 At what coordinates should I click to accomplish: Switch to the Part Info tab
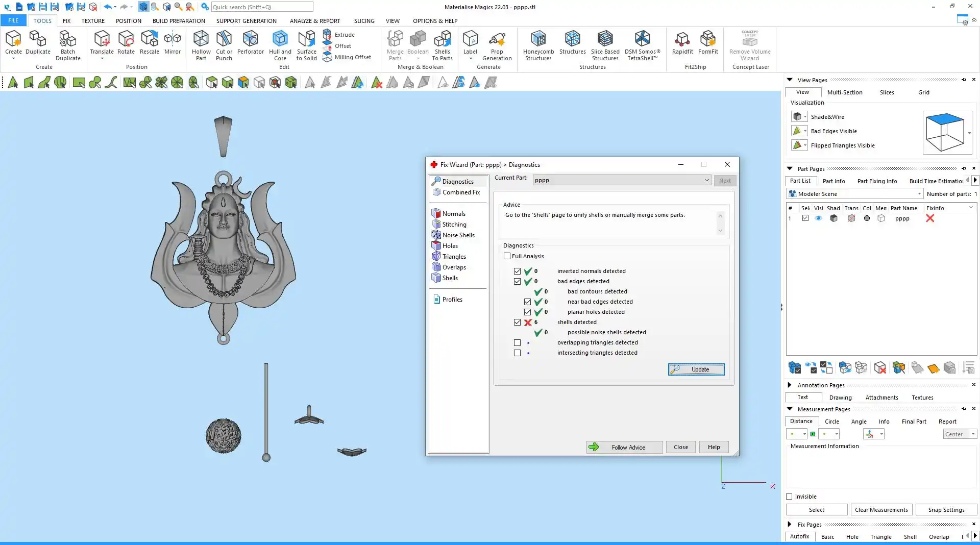pos(834,181)
